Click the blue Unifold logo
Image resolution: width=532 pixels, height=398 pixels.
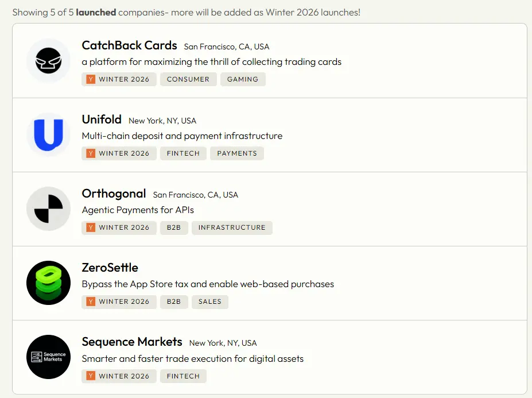[48, 135]
